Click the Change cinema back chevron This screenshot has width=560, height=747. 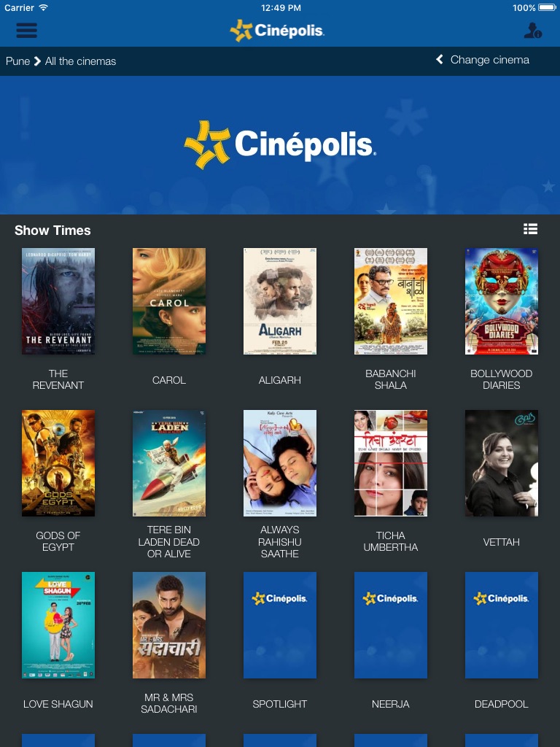click(x=440, y=60)
